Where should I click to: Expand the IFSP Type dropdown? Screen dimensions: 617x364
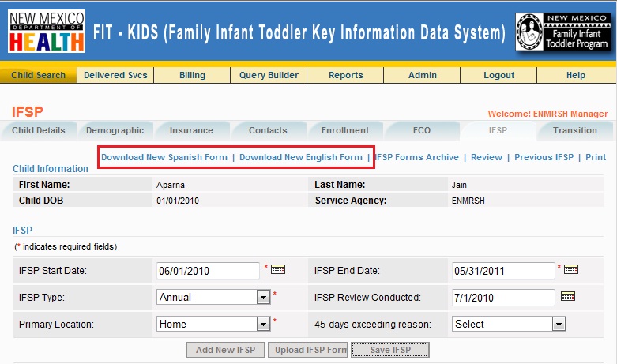[x=263, y=297]
